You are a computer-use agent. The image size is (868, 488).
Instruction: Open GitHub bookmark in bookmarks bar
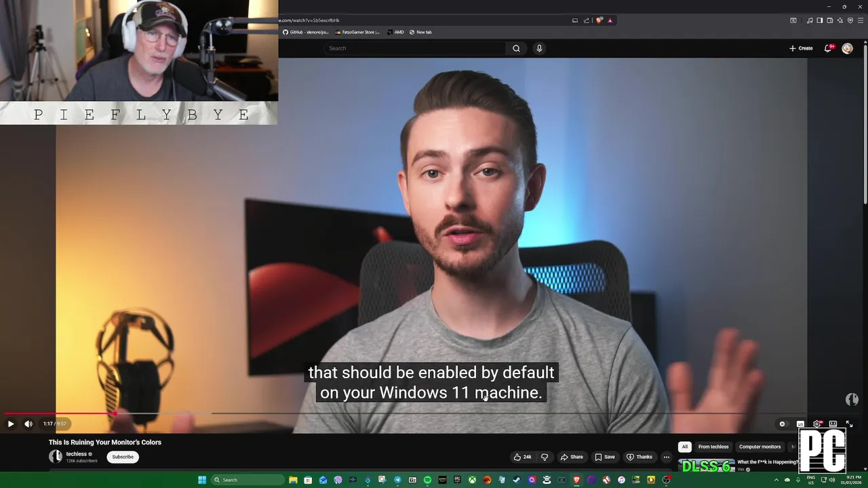(306, 32)
